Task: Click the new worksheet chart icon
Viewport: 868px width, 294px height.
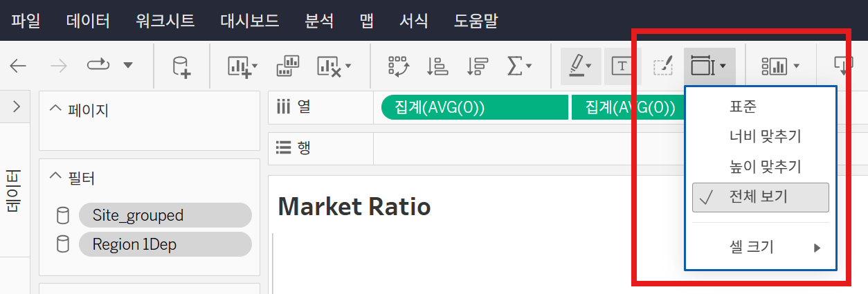Action: click(242, 66)
